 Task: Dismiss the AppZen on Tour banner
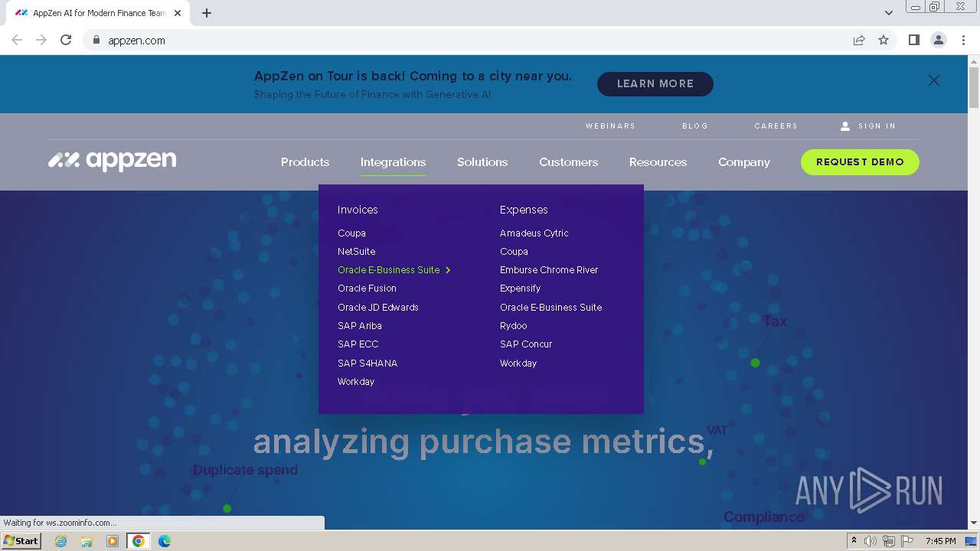pos(934,80)
